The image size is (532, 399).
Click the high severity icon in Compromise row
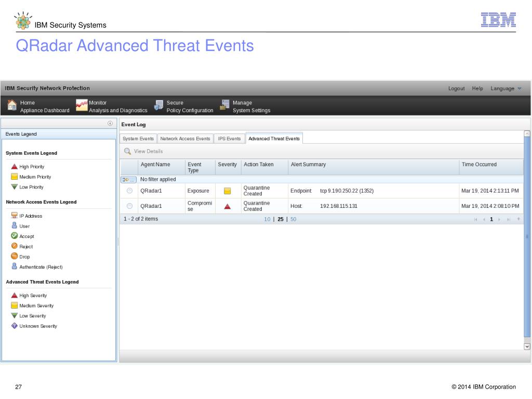pyautogui.click(x=228, y=206)
